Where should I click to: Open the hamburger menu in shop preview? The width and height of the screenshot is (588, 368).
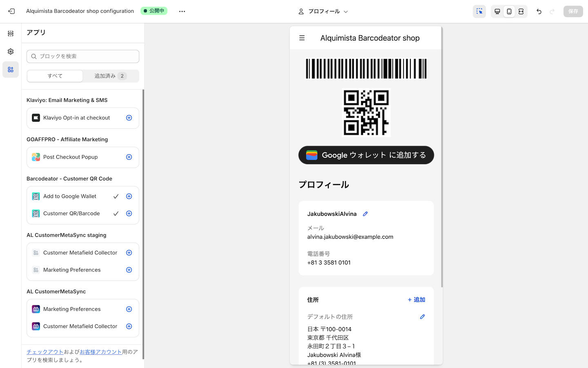point(302,38)
